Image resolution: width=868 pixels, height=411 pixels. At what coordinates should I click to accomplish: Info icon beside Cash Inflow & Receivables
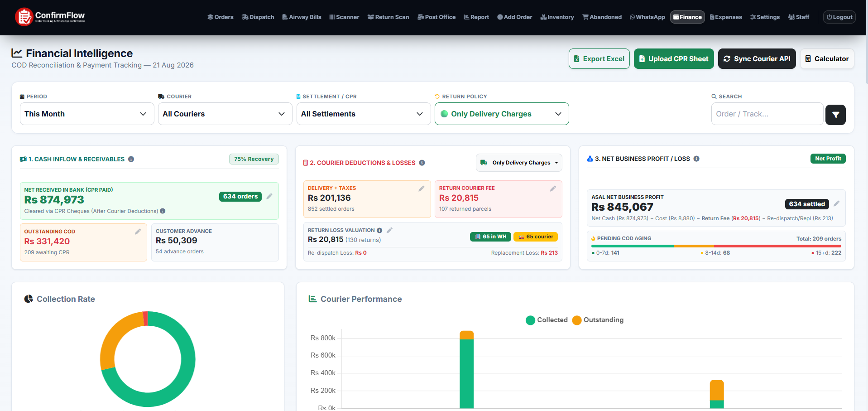click(131, 159)
